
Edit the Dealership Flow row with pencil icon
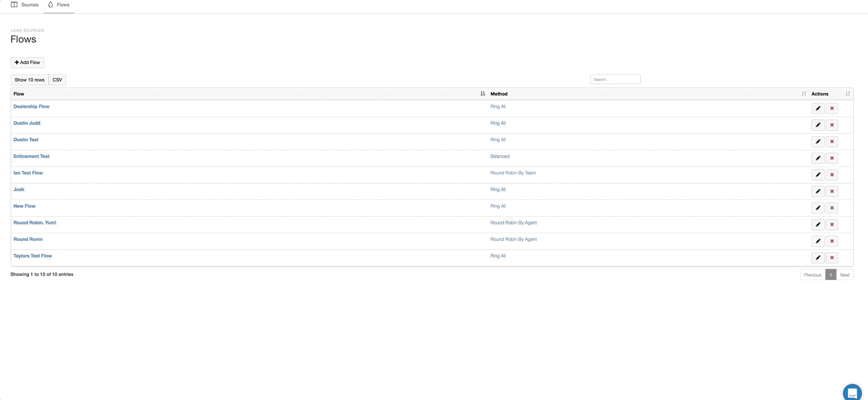818,109
